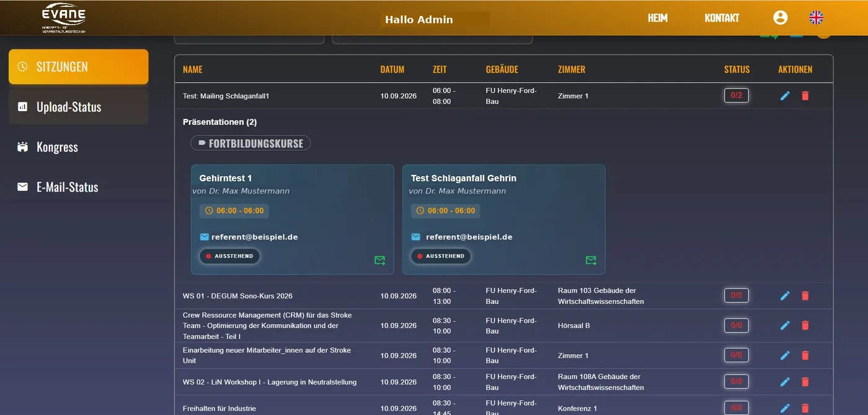The image size is (868, 415).
Task: Send mail icon on Gehirntest 1 card
Action: pyautogui.click(x=379, y=261)
